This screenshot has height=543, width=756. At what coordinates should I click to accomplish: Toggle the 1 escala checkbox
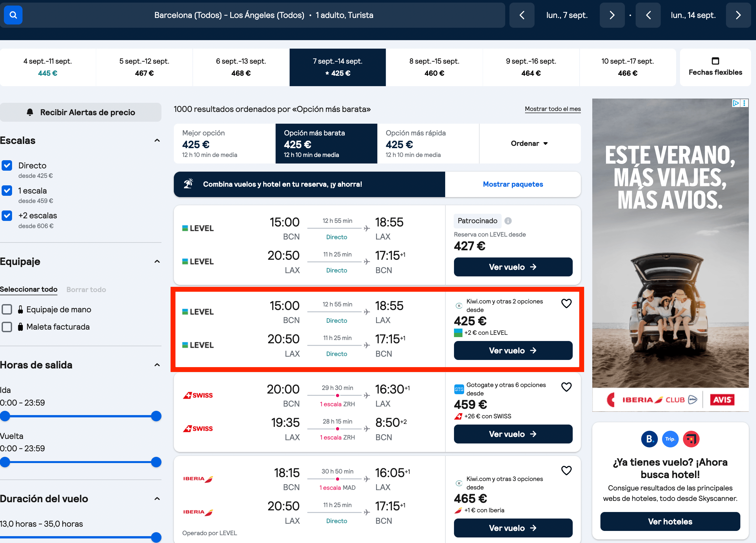7,191
